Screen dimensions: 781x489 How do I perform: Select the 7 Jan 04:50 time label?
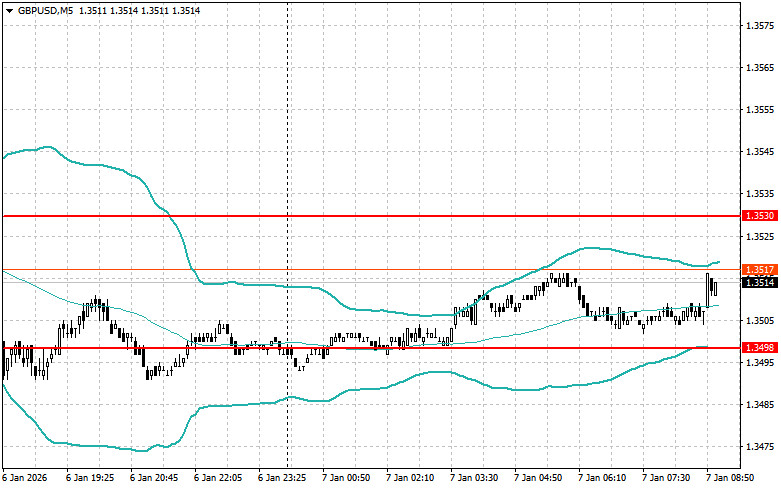pos(538,478)
